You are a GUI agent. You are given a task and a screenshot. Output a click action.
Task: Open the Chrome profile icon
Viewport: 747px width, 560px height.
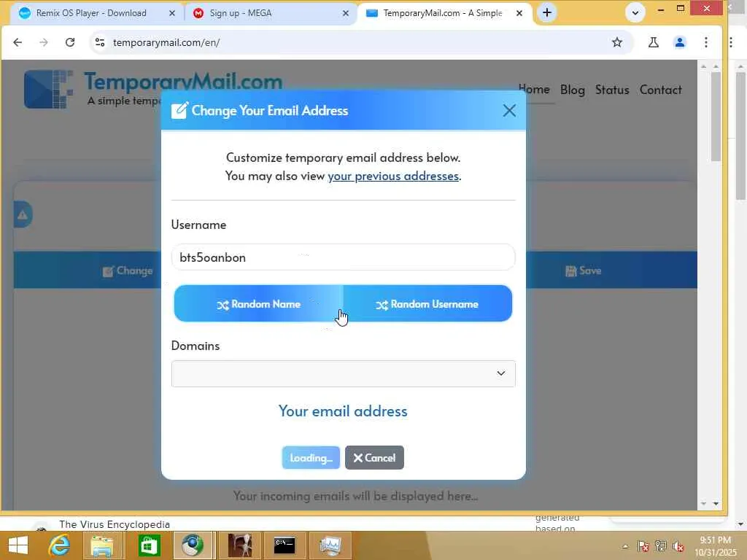coord(680,42)
